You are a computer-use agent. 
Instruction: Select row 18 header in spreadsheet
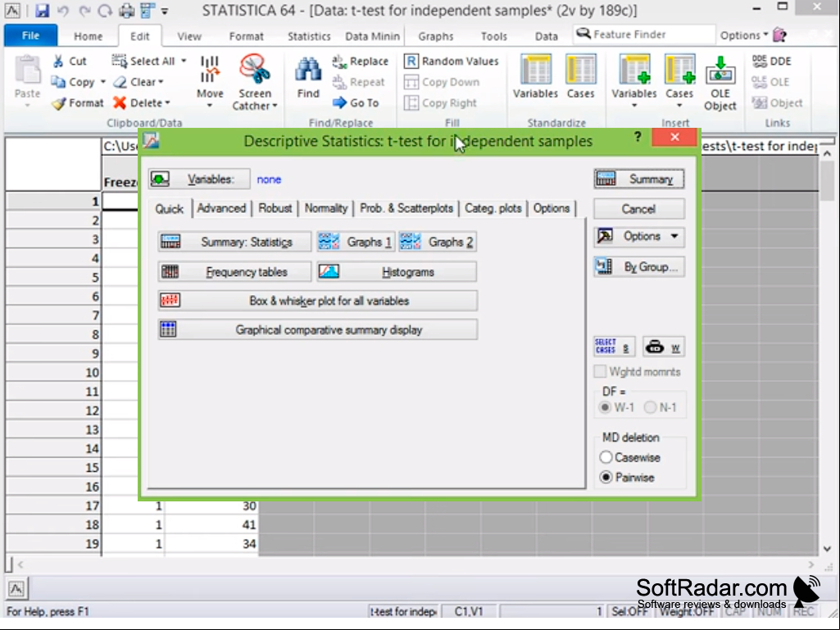[x=53, y=525]
